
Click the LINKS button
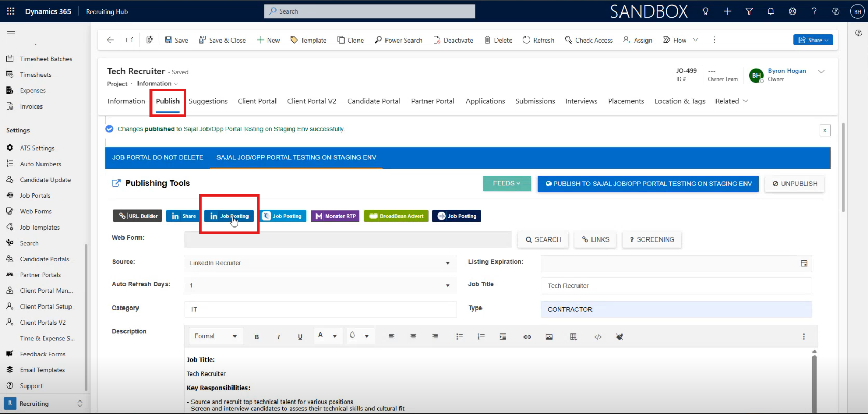pos(596,239)
